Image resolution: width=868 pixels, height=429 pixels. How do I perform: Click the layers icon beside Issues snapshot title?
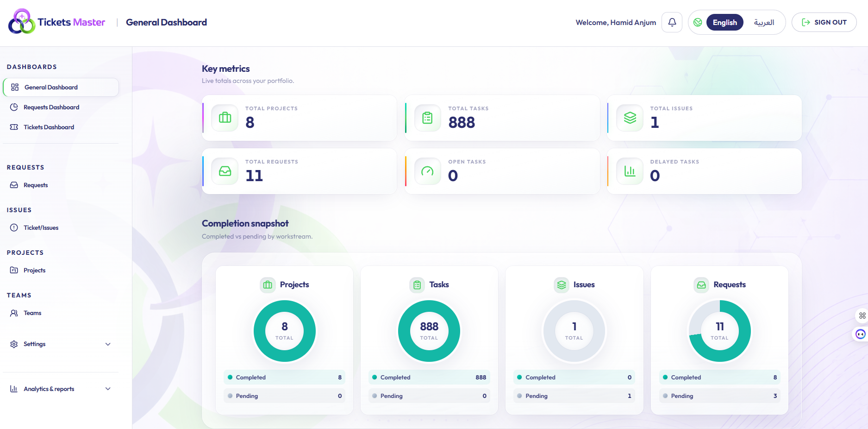(x=562, y=285)
